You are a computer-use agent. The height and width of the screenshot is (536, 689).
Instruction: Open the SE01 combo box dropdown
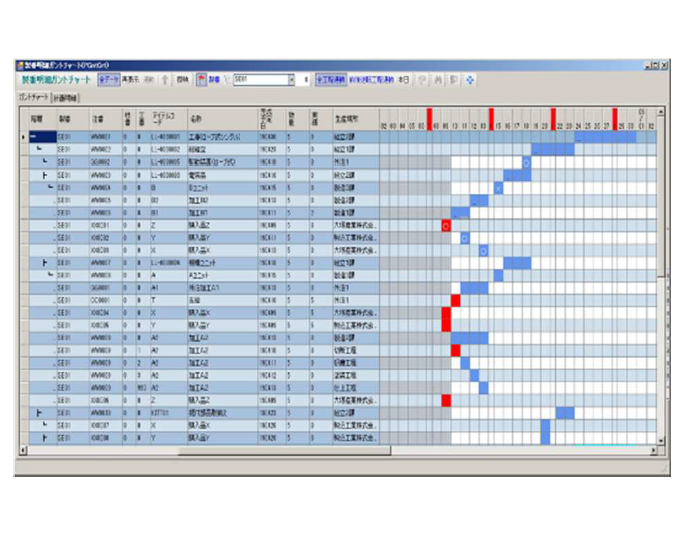point(291,79)
